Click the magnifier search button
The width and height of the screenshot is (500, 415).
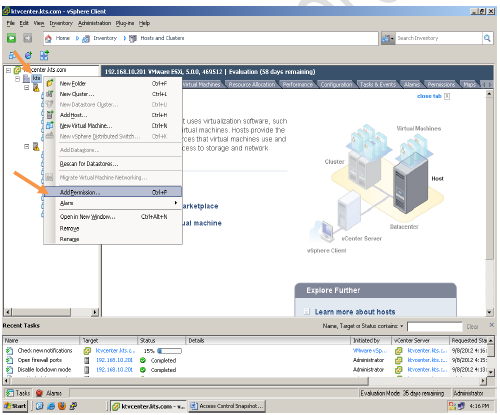(x=487, y=38)
